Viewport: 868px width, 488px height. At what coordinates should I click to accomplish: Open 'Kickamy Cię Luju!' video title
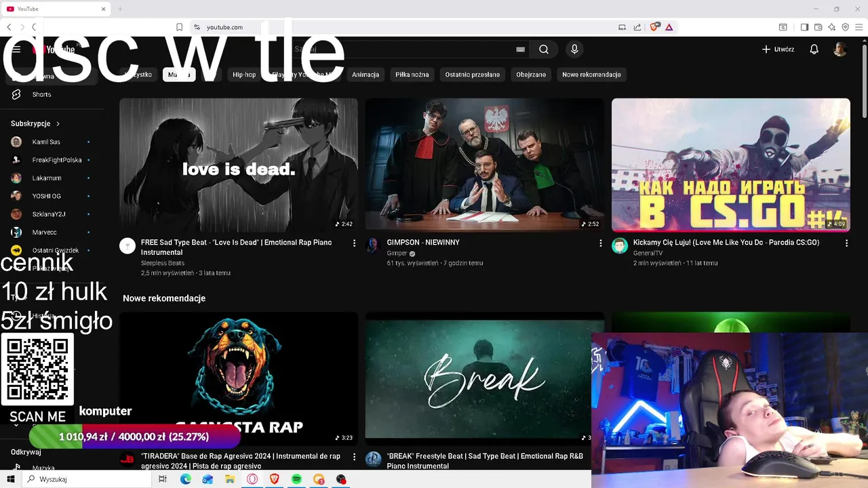[x=726, y=243]
